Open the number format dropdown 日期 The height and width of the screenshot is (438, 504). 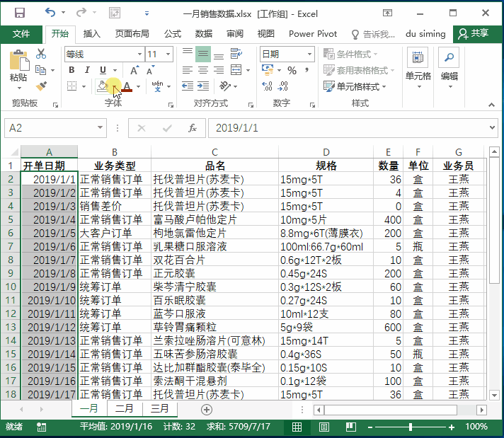(x=309, y=54)
